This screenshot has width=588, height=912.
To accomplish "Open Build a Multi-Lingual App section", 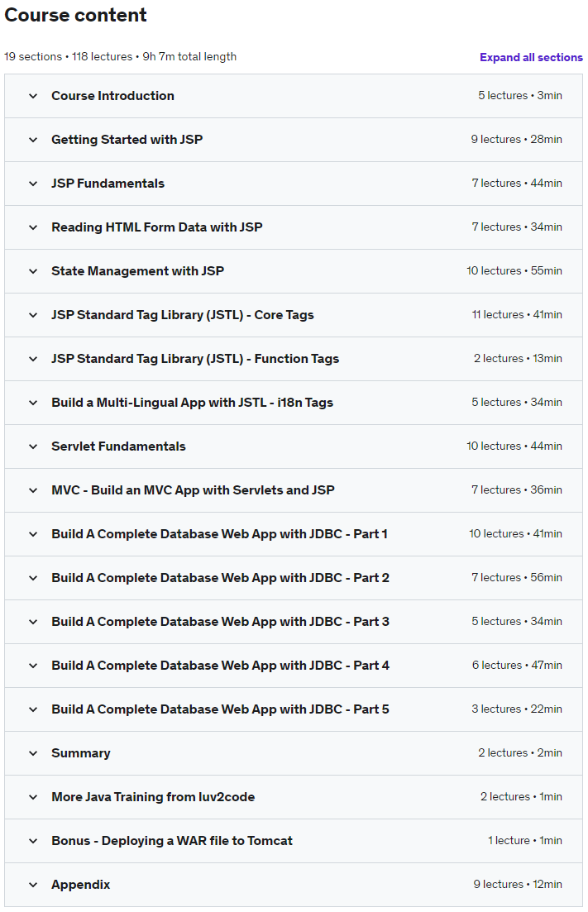I will [192, 403].
